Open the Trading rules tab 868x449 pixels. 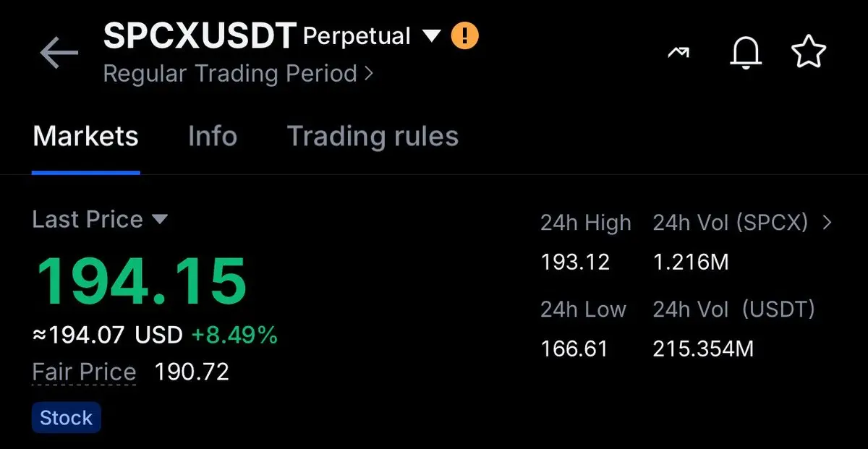point(373,136)
